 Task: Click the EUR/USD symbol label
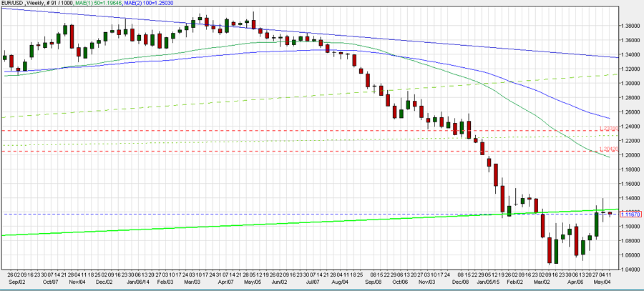coord(11,4)
